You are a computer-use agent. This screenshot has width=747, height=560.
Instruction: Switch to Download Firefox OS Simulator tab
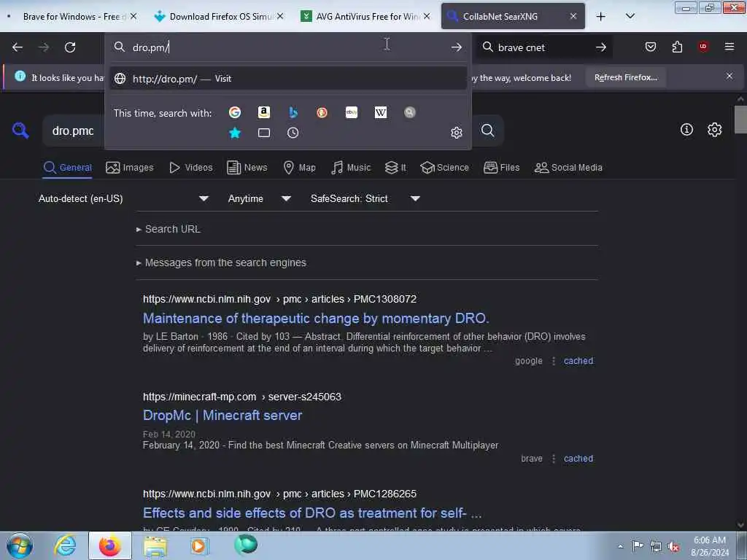coord(220,16)
